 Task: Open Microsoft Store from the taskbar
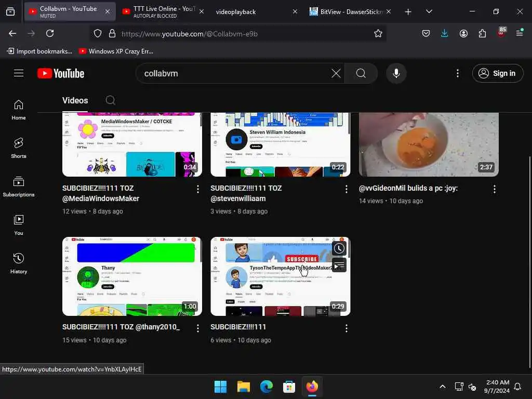(289, 387)
